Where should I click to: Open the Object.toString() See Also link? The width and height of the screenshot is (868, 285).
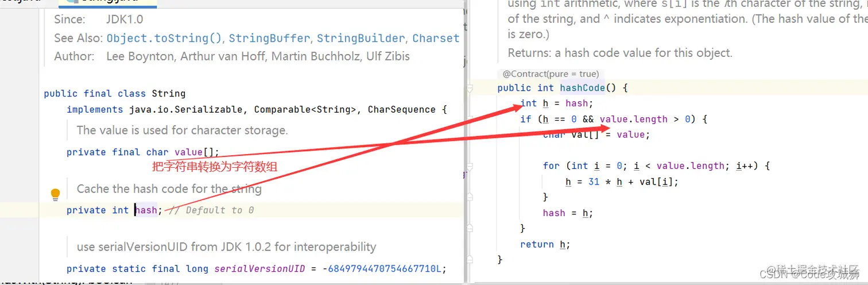point(164,38)
